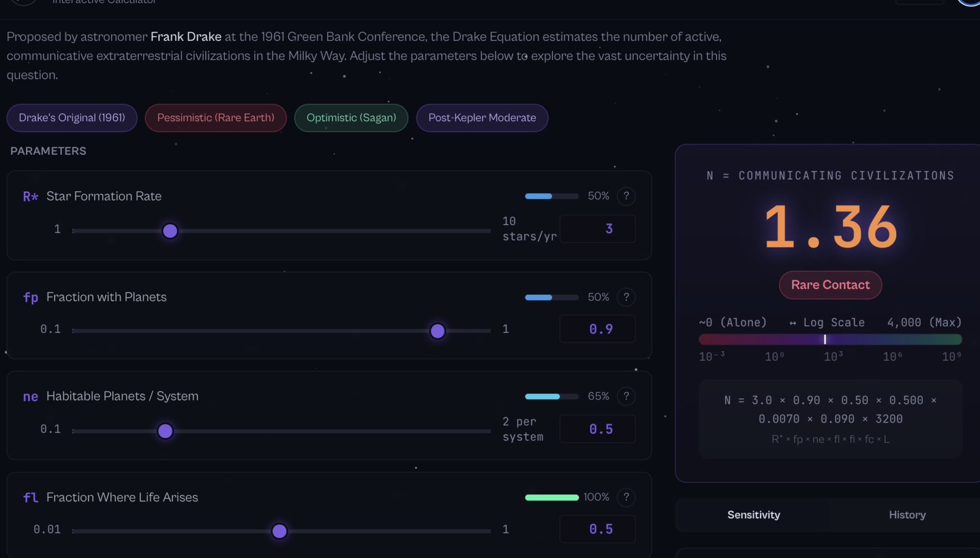Open help for Star Formation Rate parameter
Image resolution: width=980 pixels, height=558 pixels.
point(626,196)
